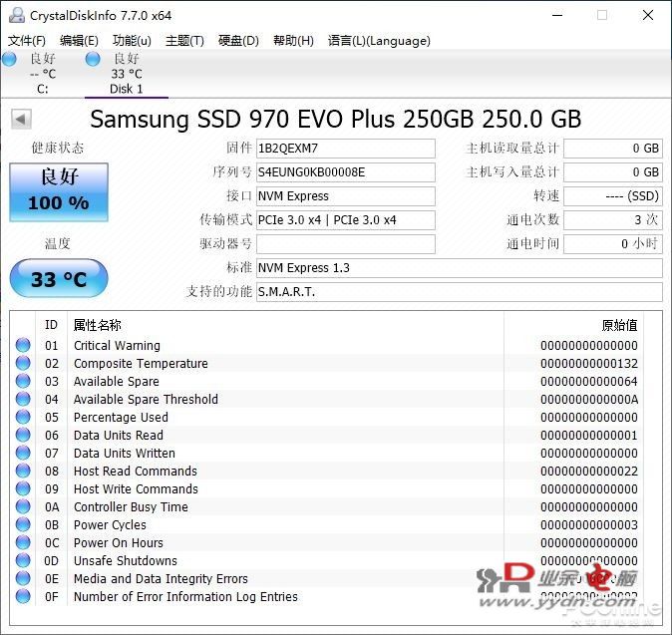Switch to the Disk 1 tab
672x635 pixels.
(127, 74)
